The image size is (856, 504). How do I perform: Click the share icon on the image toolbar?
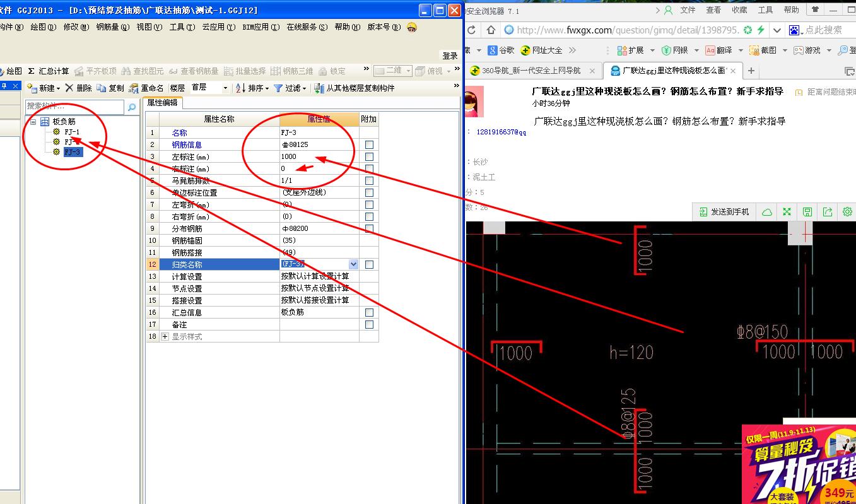pyautogui.click(x=828, y=212)
